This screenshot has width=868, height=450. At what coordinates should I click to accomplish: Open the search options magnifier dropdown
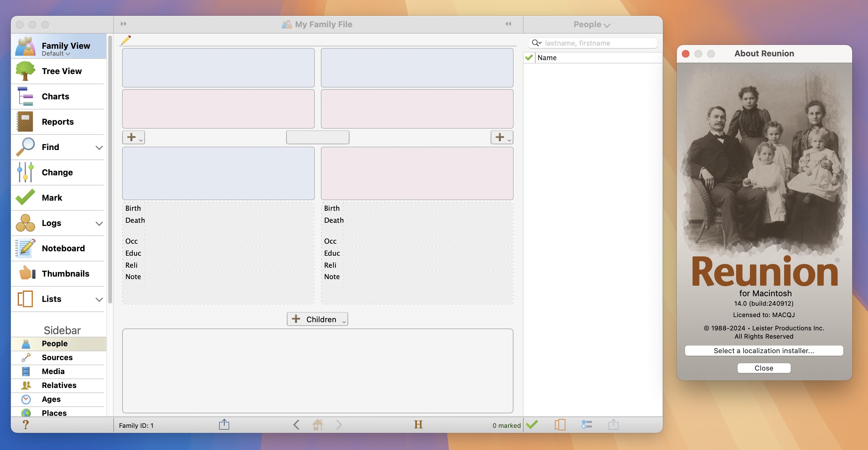[x=537, y=43]
